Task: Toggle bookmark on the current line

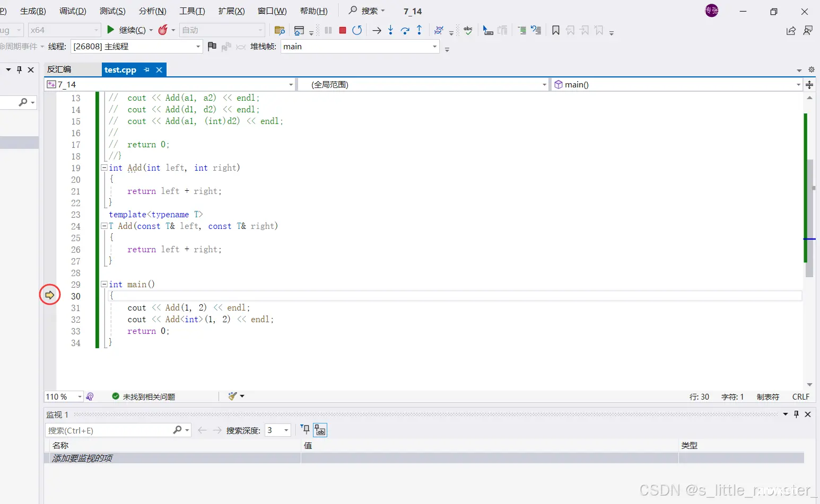Action: tap(555, 30)
